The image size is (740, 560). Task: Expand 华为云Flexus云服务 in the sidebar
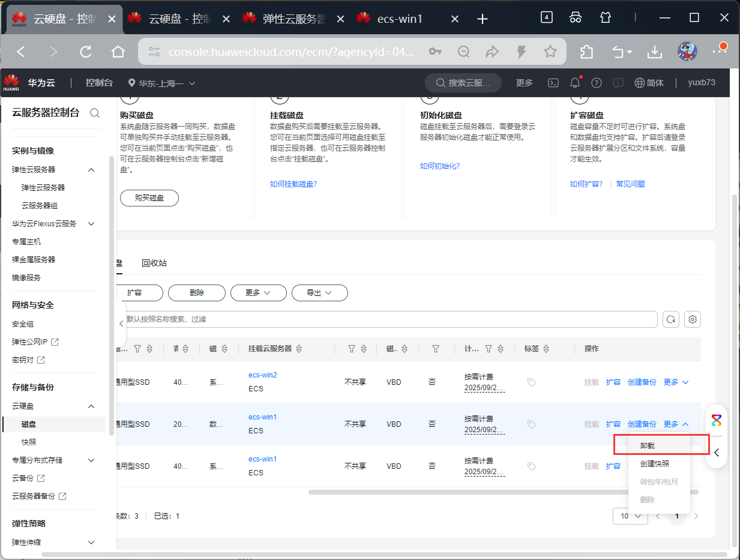tap(91, 224)
